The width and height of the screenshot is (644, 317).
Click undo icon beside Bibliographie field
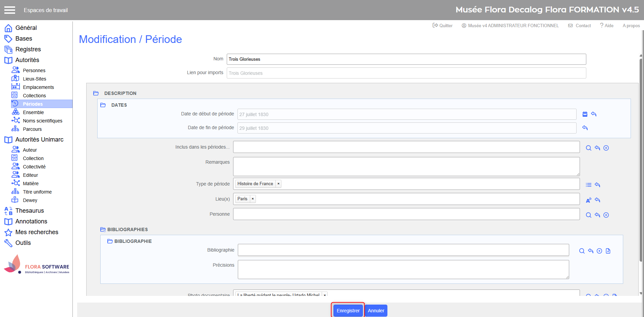[x=591, y=251]
